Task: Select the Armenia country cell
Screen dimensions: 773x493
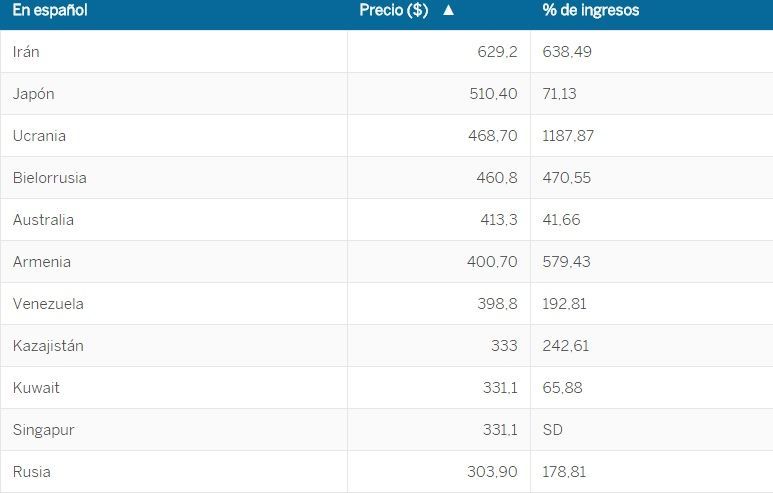Action: [x=42, y=262]
